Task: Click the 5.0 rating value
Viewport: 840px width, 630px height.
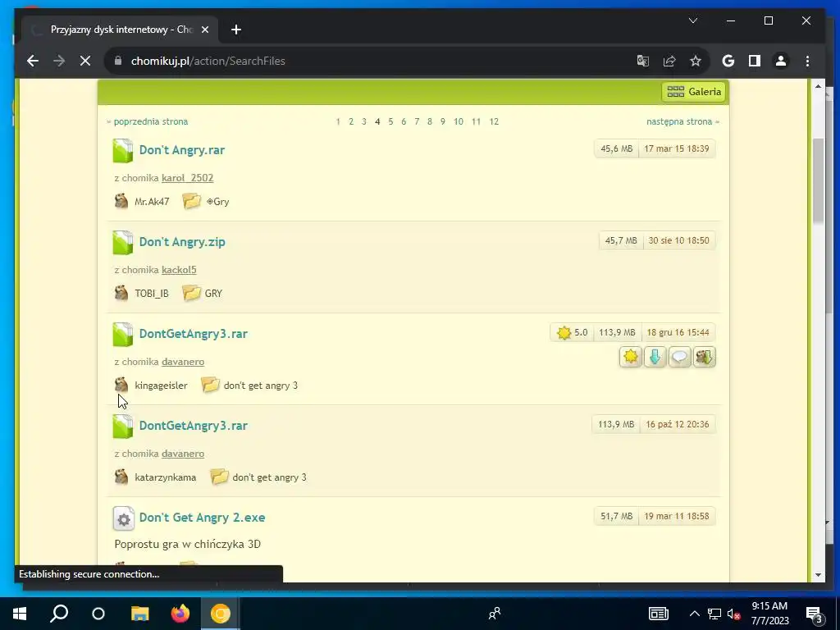Action: click(581, 332)
